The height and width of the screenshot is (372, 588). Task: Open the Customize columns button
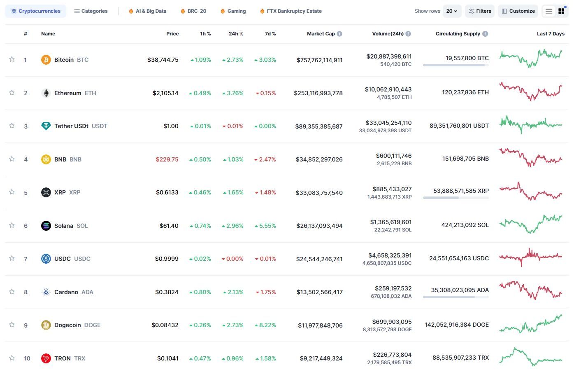pos(518,11)
